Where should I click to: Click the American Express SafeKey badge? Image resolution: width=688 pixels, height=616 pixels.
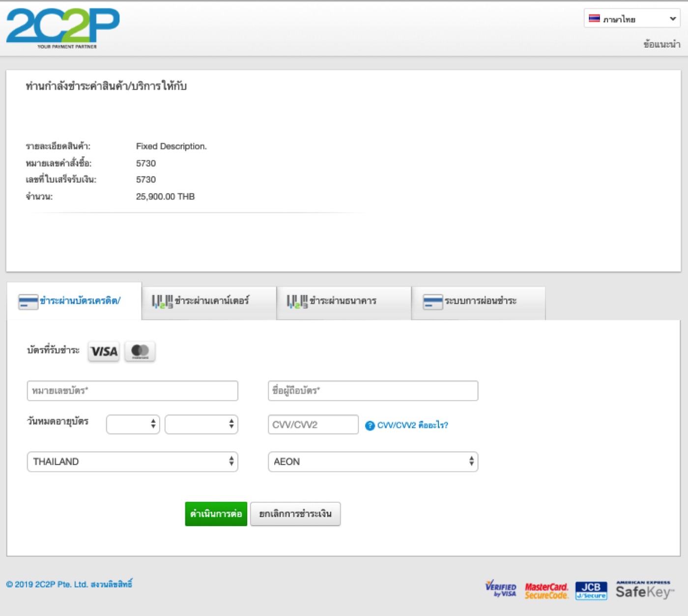click(x=645, y=589)
